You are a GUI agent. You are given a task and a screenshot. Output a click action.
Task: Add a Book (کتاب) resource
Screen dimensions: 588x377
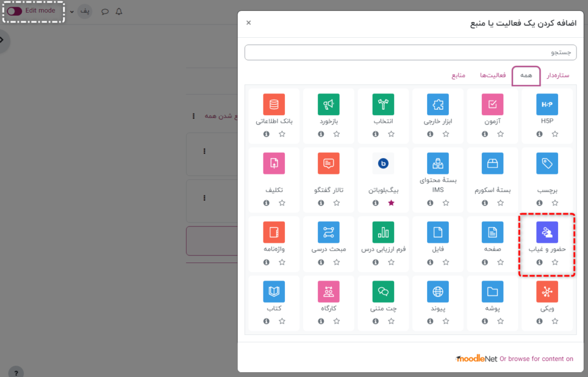pos(274,292)
